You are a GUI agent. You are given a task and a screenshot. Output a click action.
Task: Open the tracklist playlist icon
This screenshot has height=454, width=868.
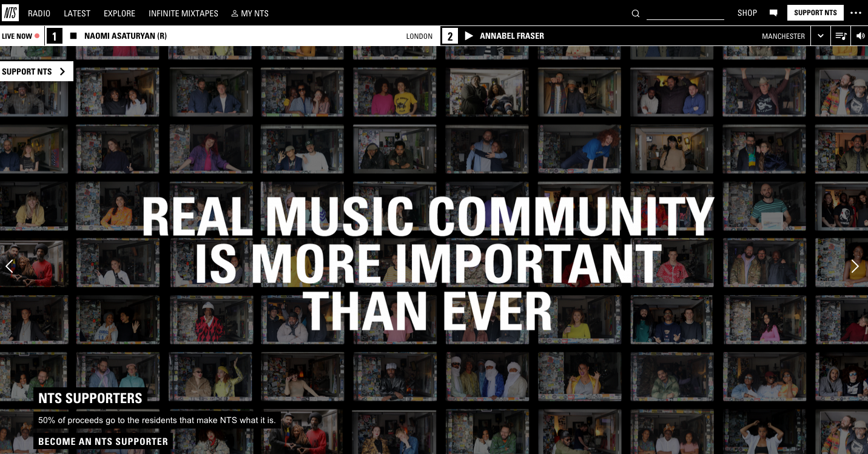pyautogui.click(x=841, y=36)
